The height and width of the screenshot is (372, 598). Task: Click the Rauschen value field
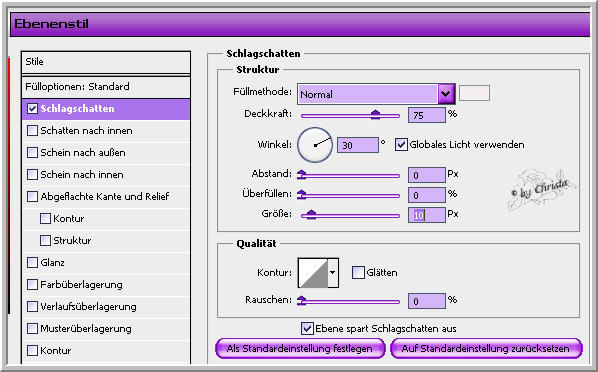click(x=427, y=301)
